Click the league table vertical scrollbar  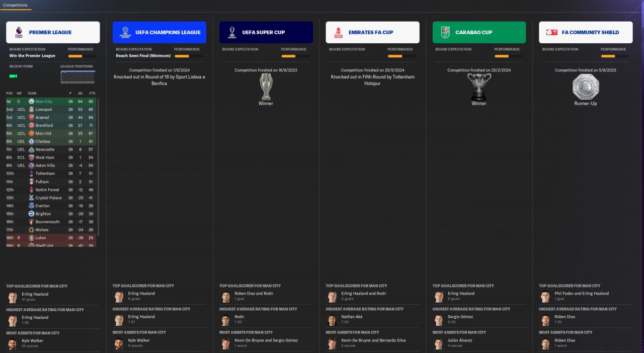98,167
